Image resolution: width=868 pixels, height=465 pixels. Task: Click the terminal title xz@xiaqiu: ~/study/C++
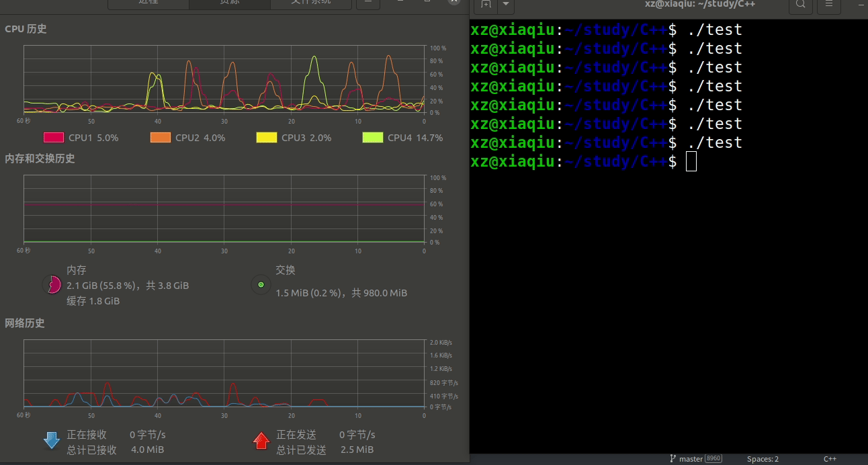pyautogui.click(x=700, y=4)
